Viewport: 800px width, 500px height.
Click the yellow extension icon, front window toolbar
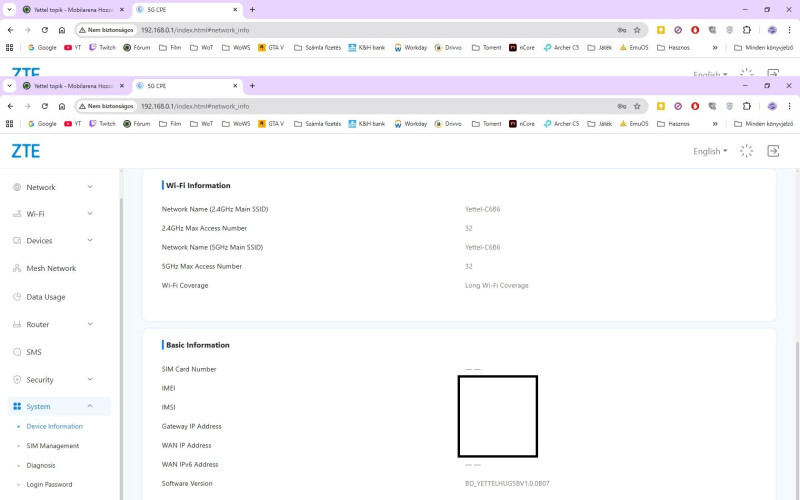point(661,106)
